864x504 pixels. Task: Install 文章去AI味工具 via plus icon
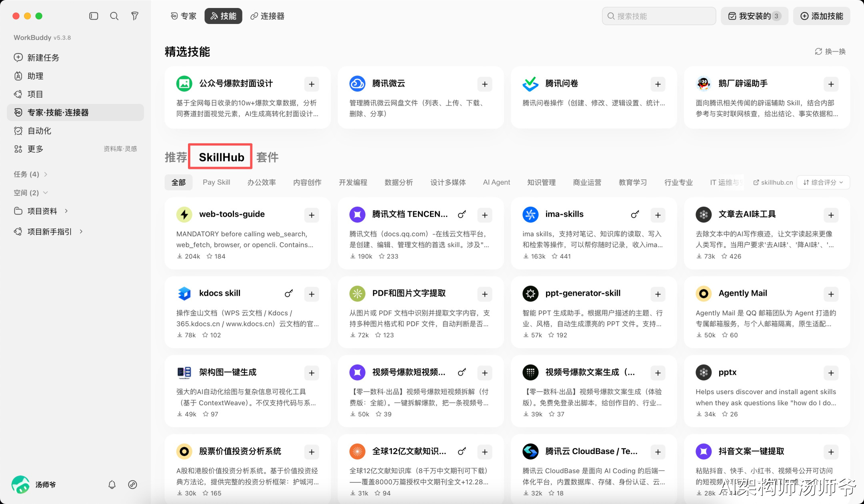(831, 215)
